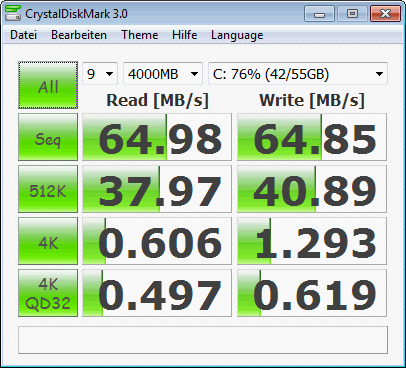Click the CrystalDiskMark title bar icon
This screenshot has height=368, width=406.
[x=13, y=13]
